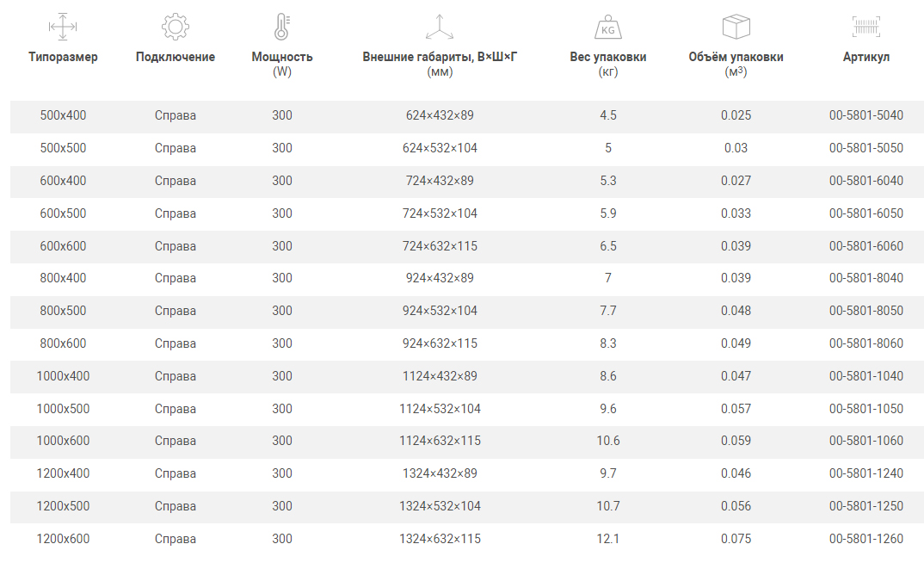The width and height of the screenshot is (924, 575).
Task: Click the Типоразмер column header
Action: pyautogui.click(x=63, y=57)
